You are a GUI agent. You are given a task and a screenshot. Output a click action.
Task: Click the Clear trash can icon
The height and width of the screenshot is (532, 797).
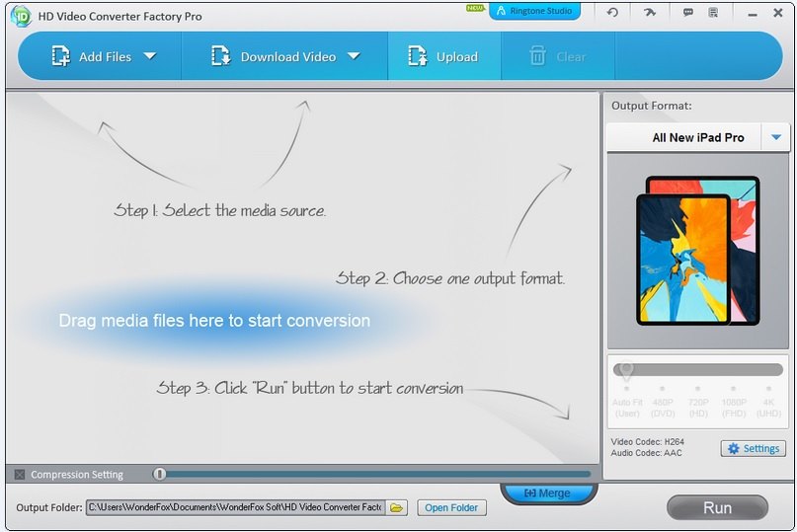click(538, 57)
